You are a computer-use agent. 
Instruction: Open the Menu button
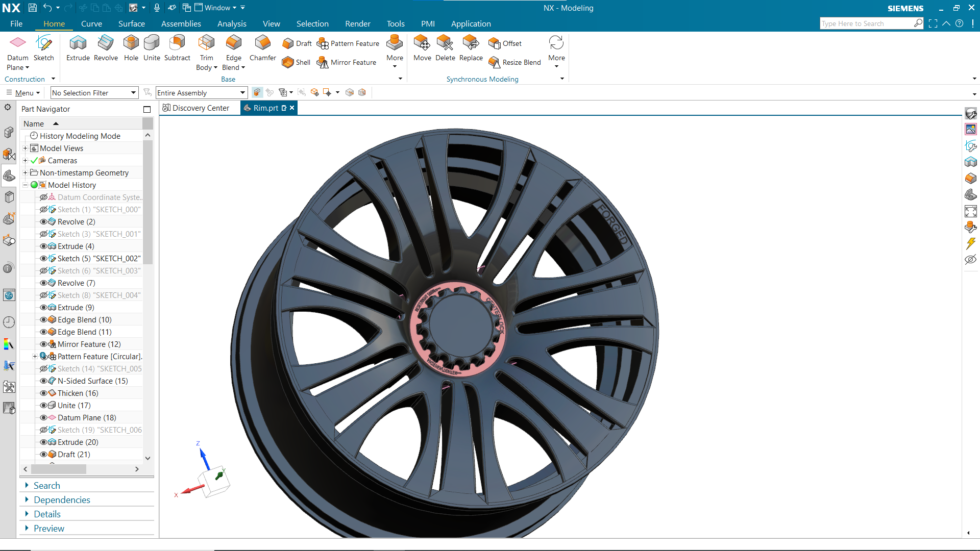(24, 93)
